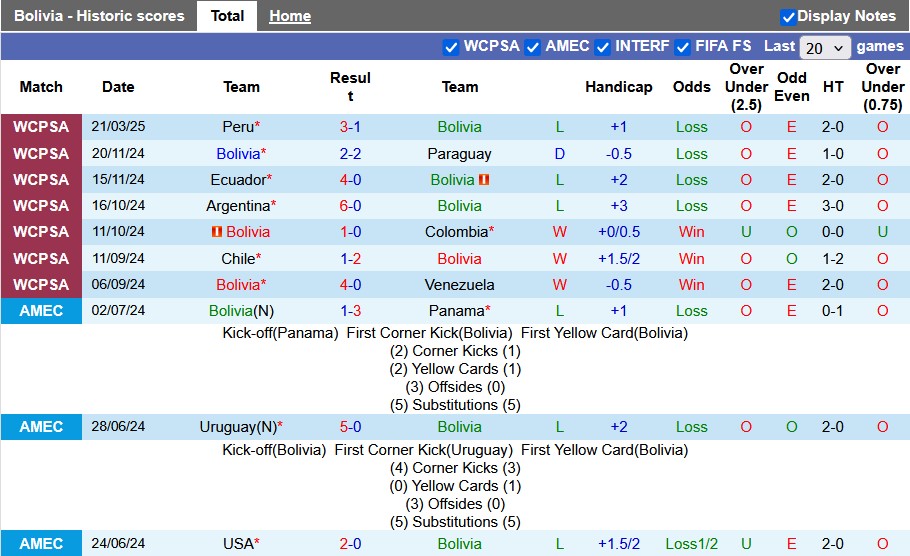The image size is (910, 556).
Task: Toggle the FIFA FS checkbox
Action: [683, 47]
